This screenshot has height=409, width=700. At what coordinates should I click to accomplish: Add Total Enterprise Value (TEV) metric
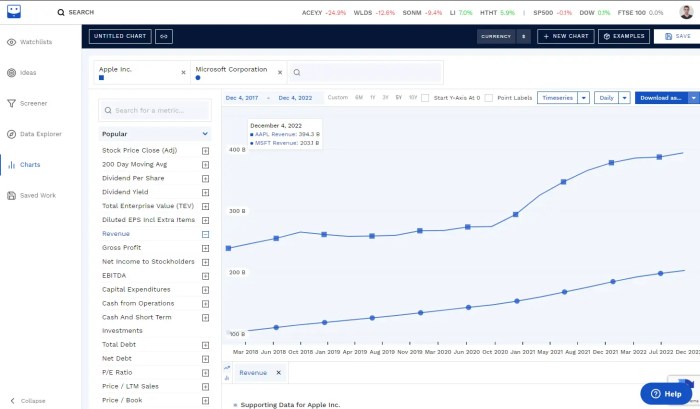click(205, 206)
